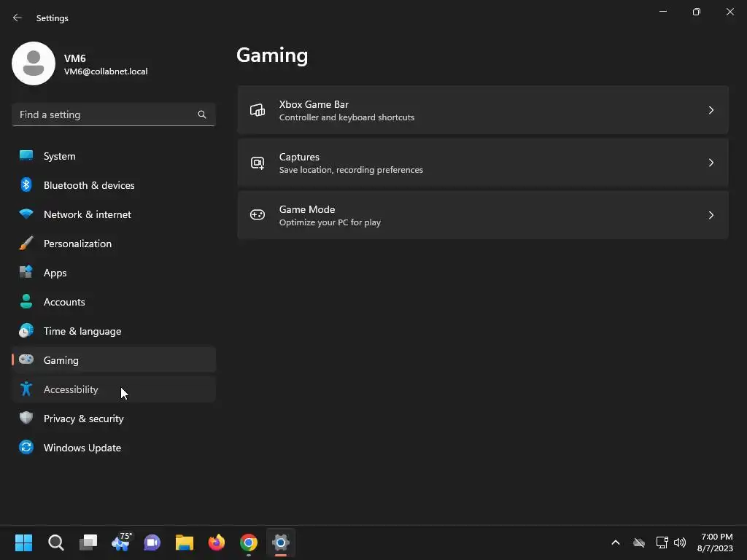Click the Captures record icon
This screenshot has width=747, height=560.
coord(258,163)
